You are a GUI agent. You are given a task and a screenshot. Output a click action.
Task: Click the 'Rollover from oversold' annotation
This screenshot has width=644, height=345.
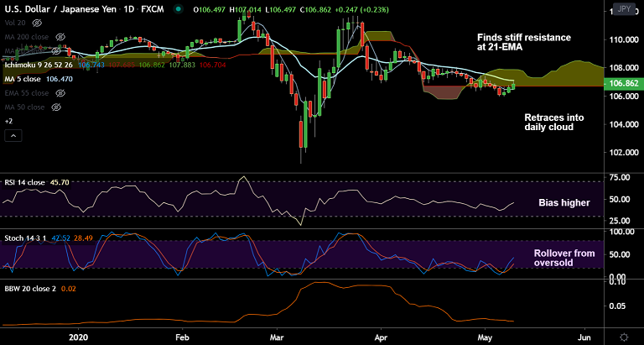[563, 258]
